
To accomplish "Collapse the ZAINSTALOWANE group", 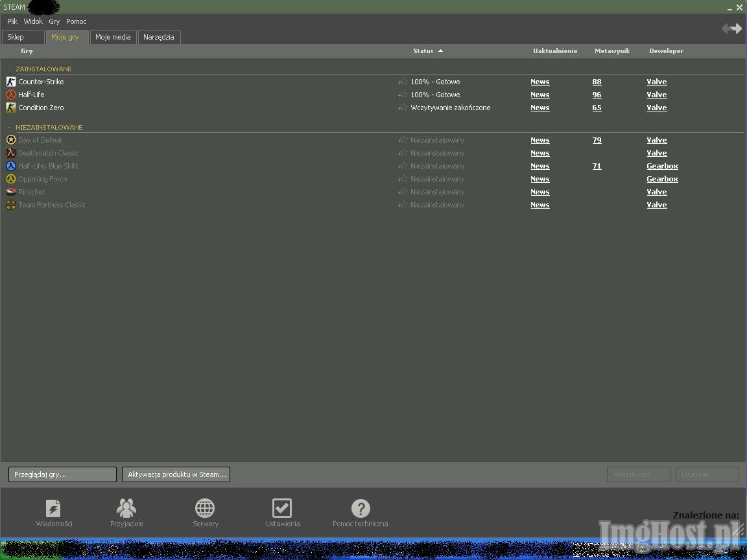I will [9, 69].
